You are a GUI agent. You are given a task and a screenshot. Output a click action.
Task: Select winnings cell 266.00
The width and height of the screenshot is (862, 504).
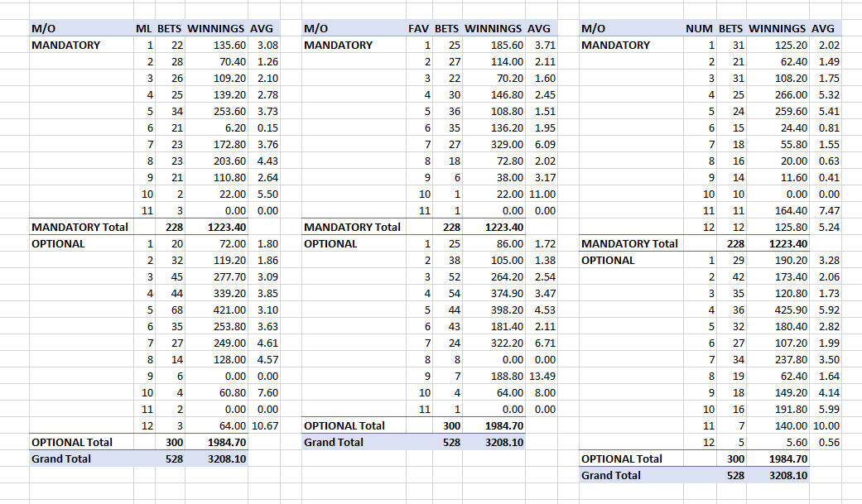coord(791,94)
